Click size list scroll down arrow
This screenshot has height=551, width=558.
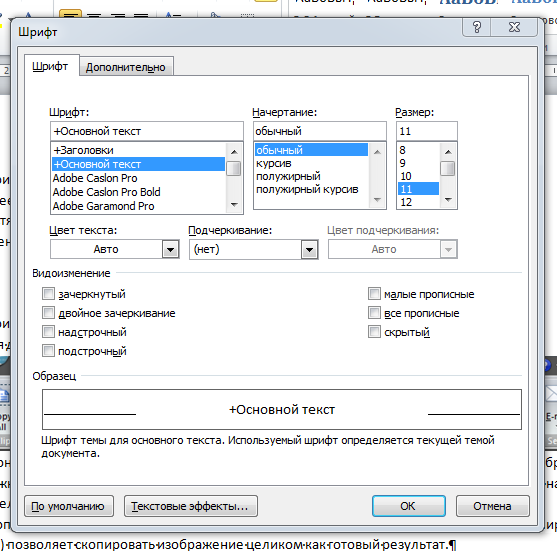tap(448, 200)
